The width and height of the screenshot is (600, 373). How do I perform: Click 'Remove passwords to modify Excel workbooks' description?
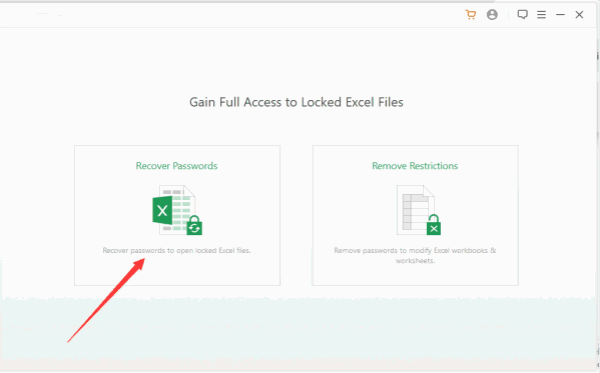(415, 255)
